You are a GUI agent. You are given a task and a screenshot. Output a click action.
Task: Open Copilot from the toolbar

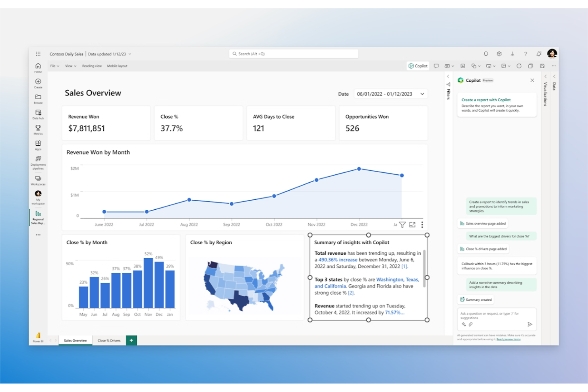pos(418,66)
